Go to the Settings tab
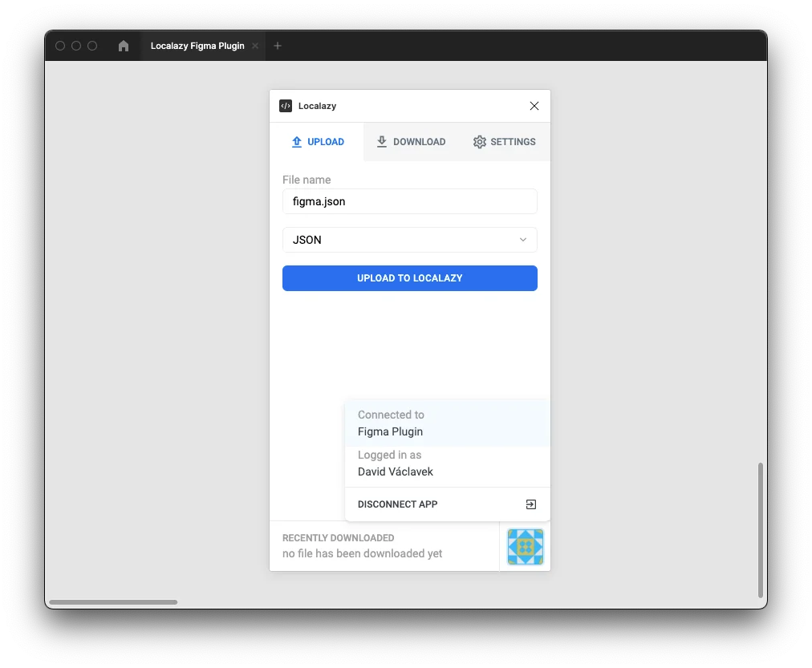Image resolution: width=812 pixels, height=668 pixels. pos(504,142)
